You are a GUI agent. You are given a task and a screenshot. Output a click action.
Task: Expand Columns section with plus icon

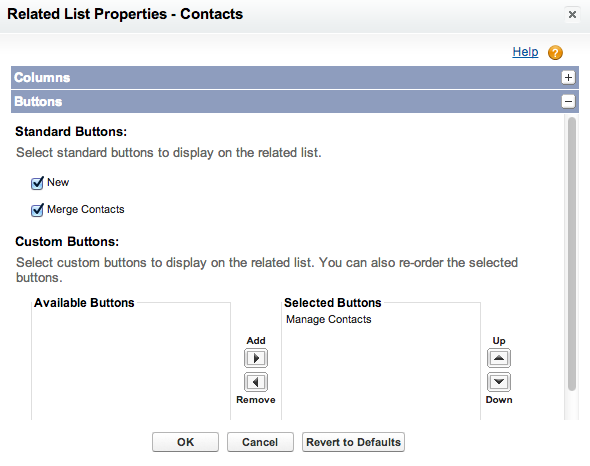568,78
